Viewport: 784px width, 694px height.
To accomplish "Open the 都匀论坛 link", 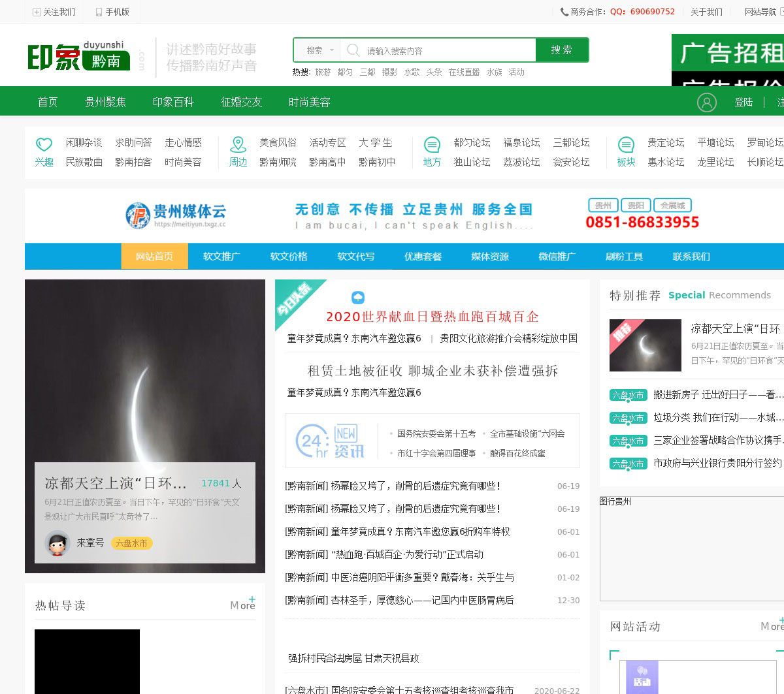I will [472, 142].
